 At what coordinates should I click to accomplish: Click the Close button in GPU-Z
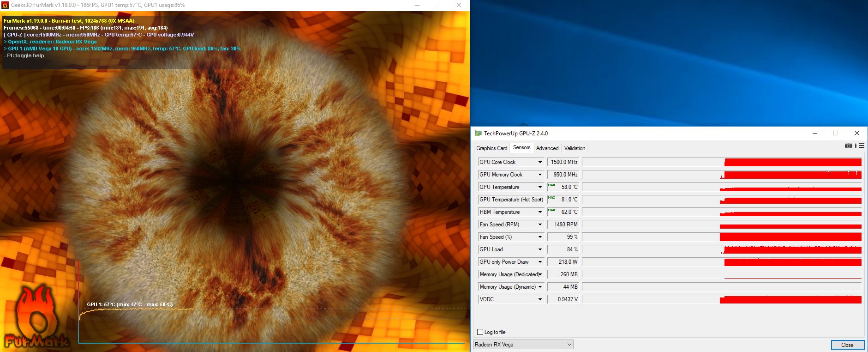click(847, 345)
